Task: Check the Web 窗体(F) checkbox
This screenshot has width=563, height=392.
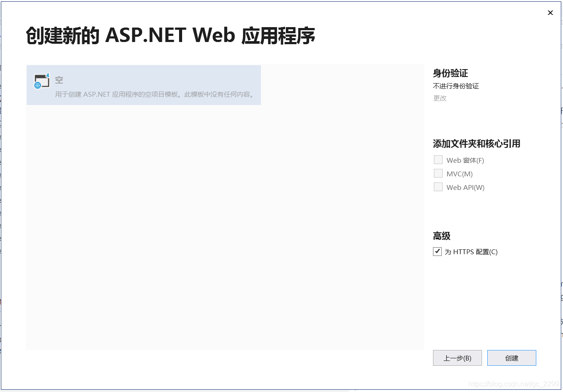Action: pos(438,160)
